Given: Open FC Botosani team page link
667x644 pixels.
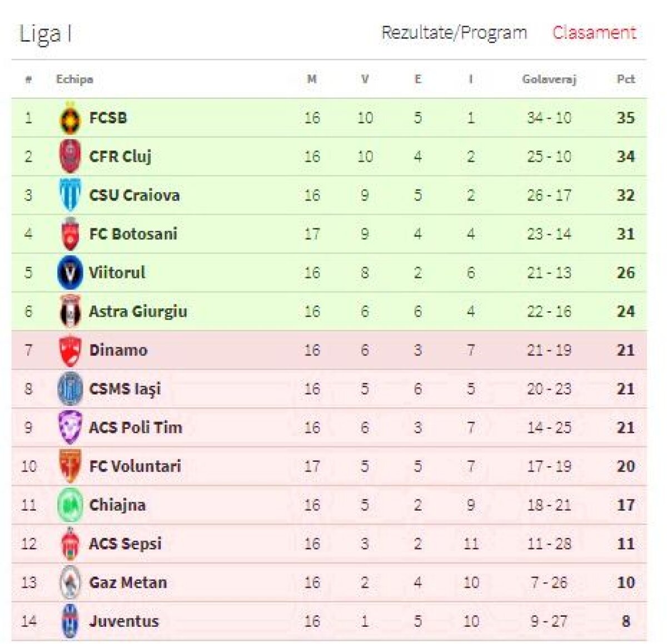Looking at the screenshot, I should pyautogui.click(x=133, y=234).
